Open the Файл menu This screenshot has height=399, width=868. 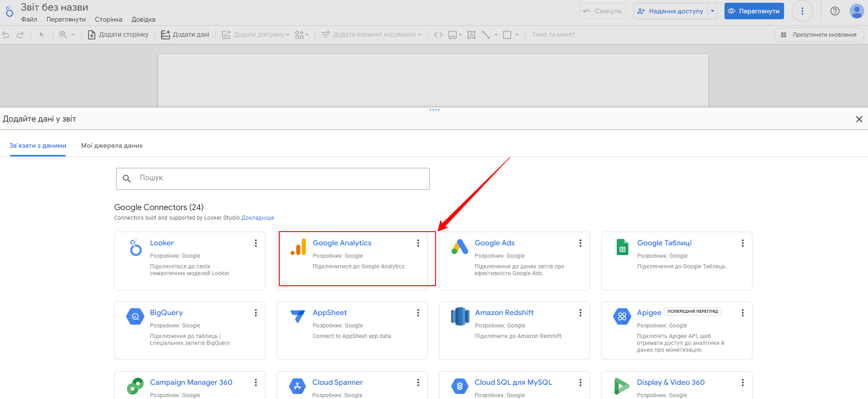tap(29, 19)
